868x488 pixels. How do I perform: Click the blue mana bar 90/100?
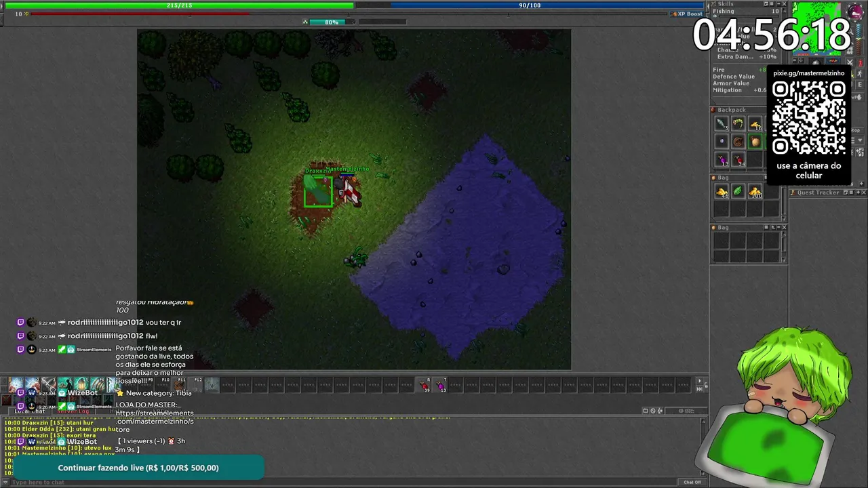530,5
